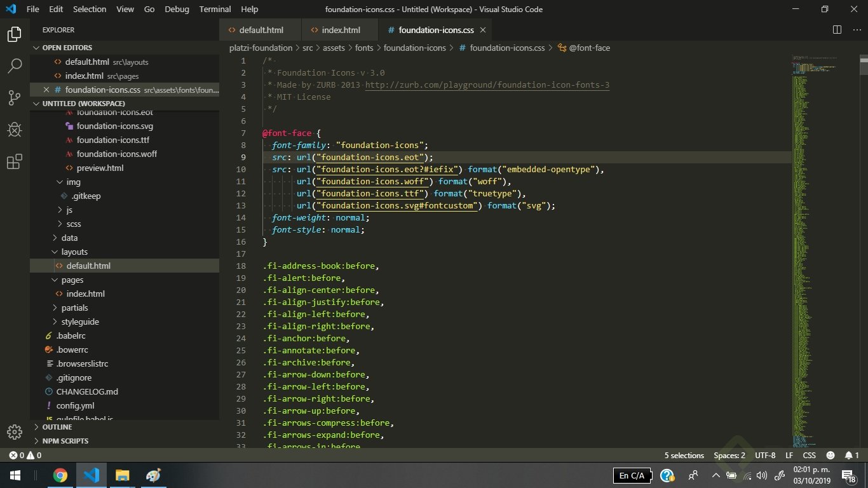Open the Terminal menu

215,10
